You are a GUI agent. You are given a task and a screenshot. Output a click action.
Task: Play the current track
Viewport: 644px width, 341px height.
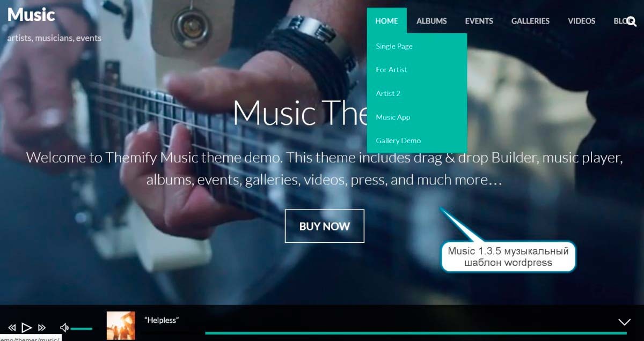pos(26,327)
